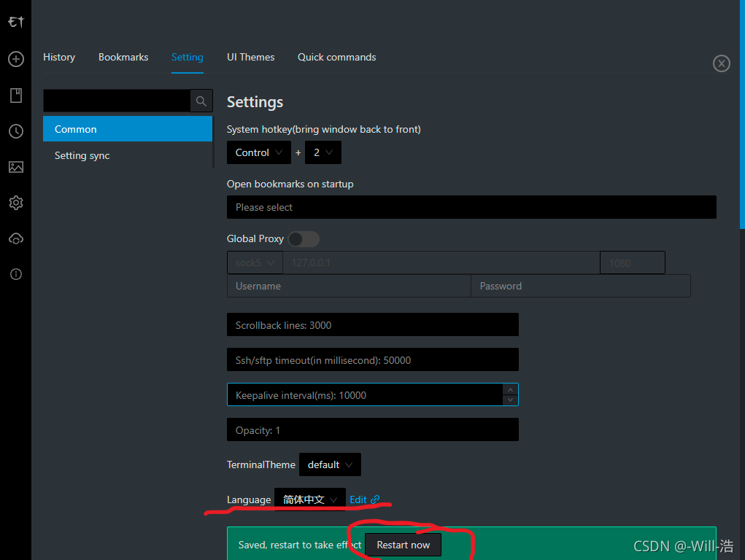Select the Setting tab

188,58
